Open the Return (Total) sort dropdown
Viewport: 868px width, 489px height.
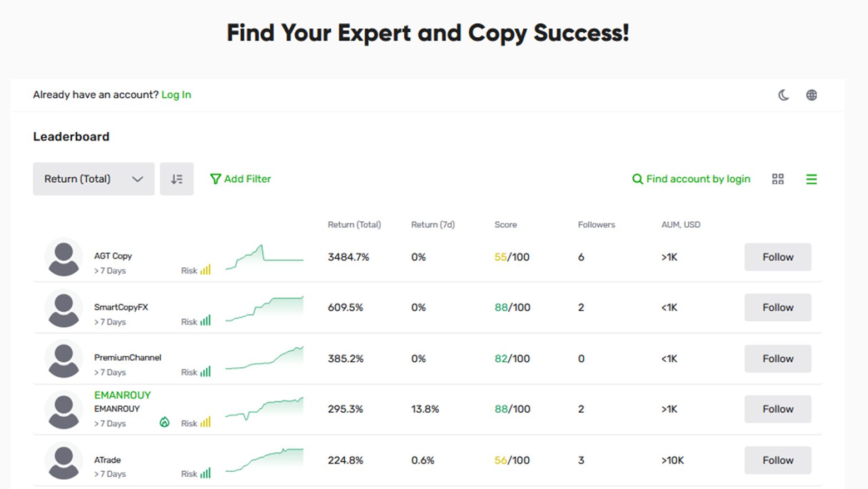93,179
